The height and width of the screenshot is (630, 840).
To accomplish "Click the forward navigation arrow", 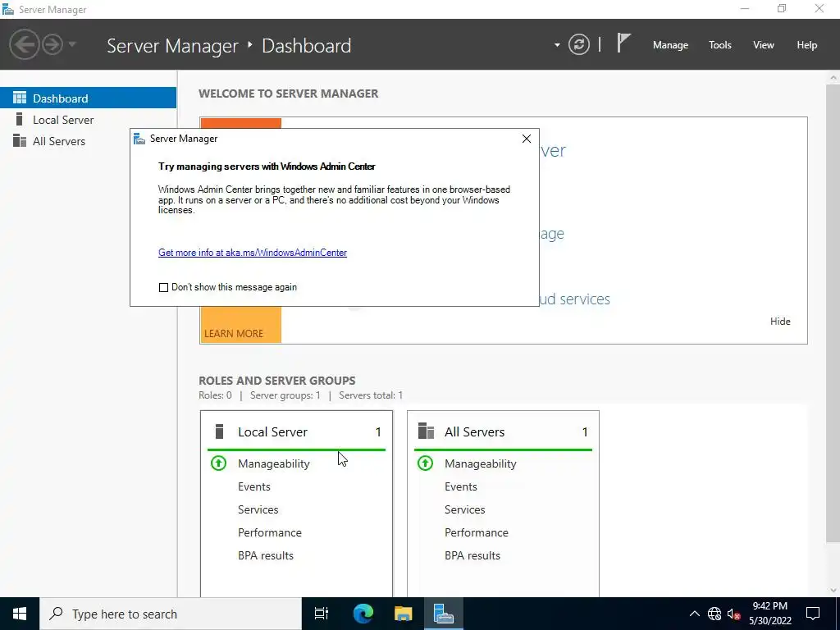I will [52, 44].
